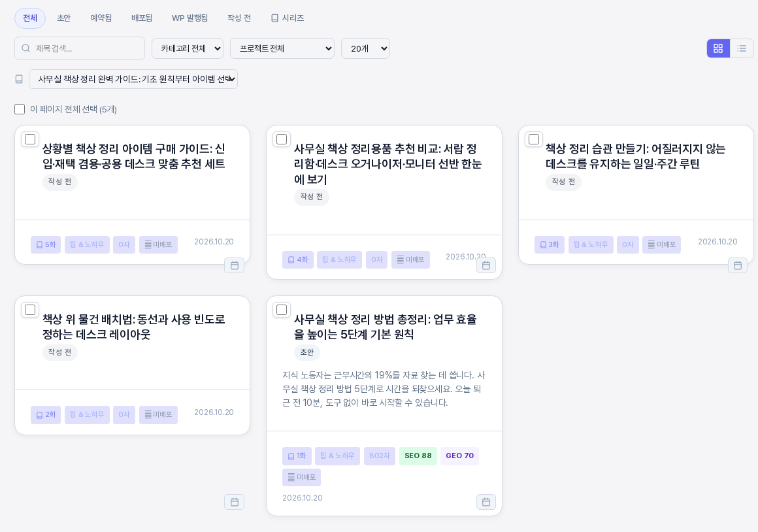Open post '사무실 책상 정리 방법 총정리'
758x532 pixels.
(x=386, y=327)
